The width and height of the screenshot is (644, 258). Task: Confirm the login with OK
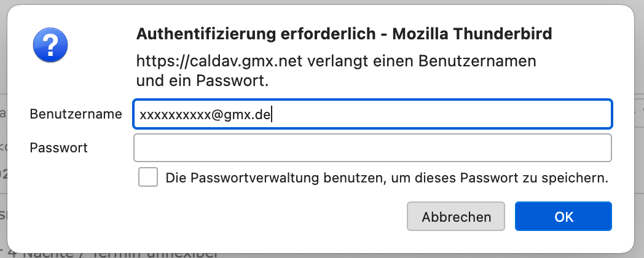click(x=563, y=217)
